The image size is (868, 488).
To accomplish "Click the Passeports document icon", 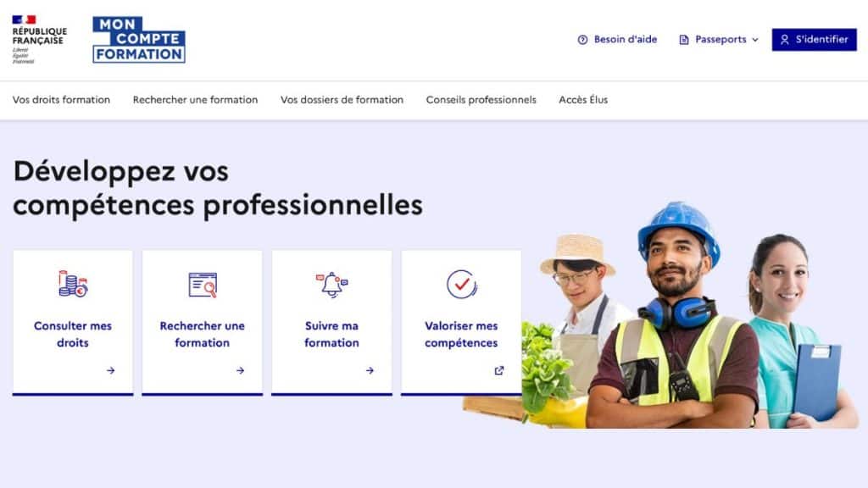I will pyautogui.click(x=684, y=40).
